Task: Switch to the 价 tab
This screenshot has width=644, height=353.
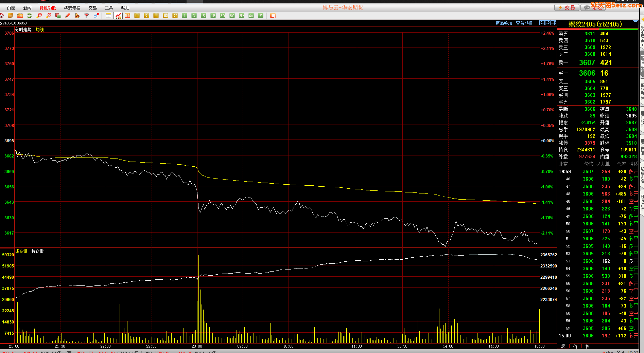Action: click(x=575, y=346)
